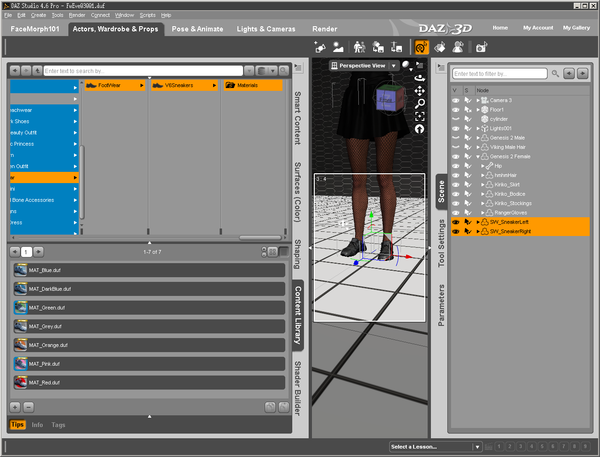Click the content pane options menu icon
The height and width of the screenshot is (457, 600).
pos(298,68)
